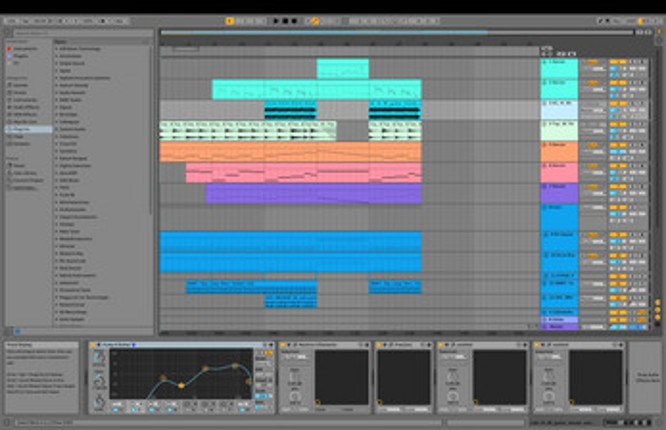666x430 pixels.
Task: Unfold the pink track header
Action: [545, 166]
